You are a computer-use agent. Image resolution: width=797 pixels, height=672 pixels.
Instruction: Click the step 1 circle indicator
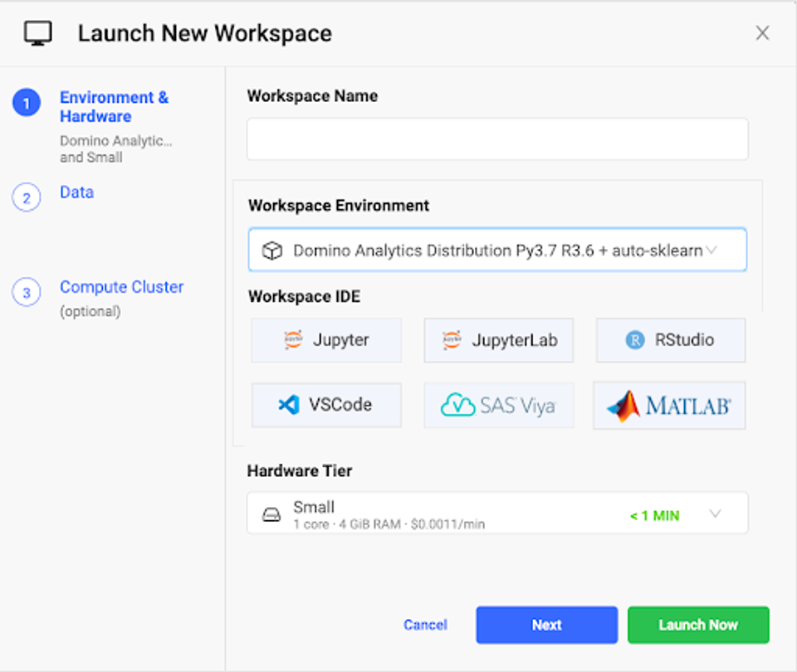27,103
